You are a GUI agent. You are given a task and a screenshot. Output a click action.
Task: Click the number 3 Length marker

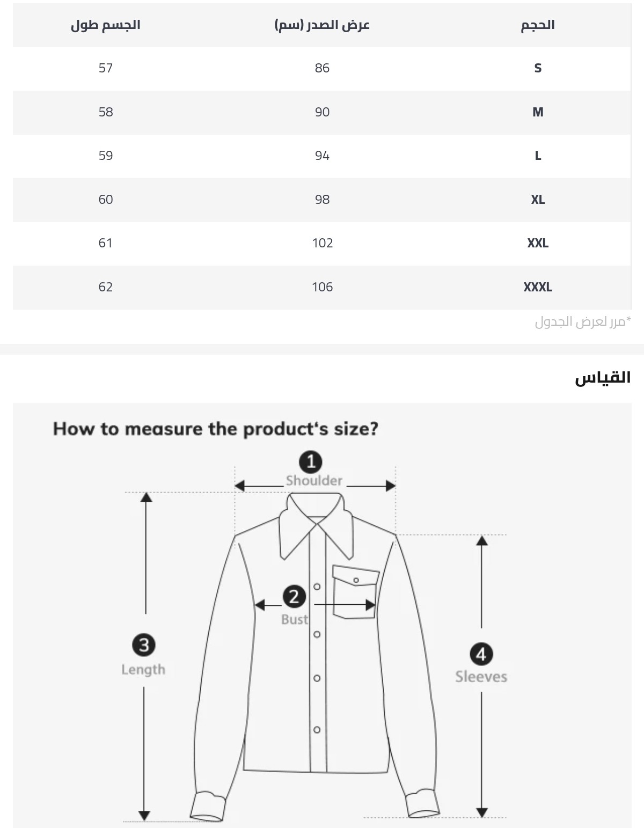144,644
